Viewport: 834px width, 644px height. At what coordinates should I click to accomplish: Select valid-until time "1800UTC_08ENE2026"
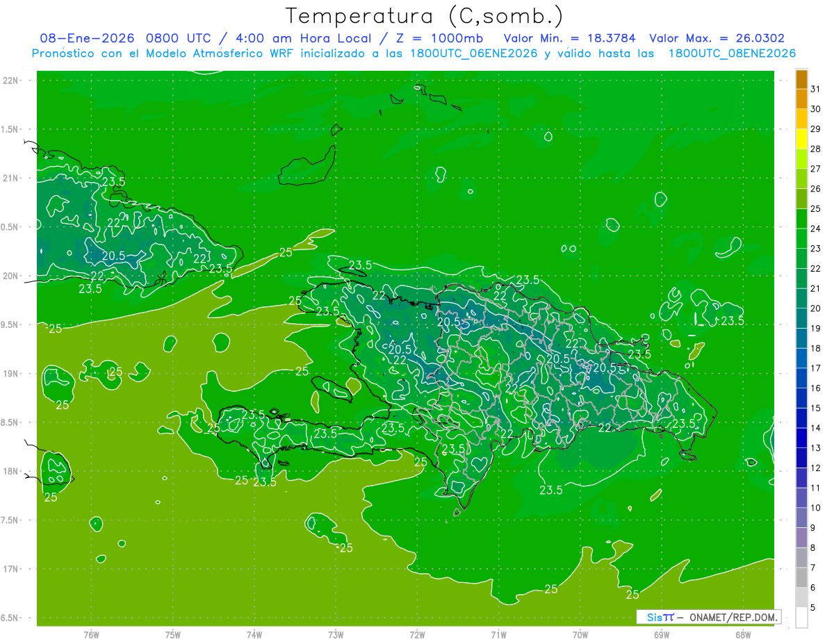[732, 53]
